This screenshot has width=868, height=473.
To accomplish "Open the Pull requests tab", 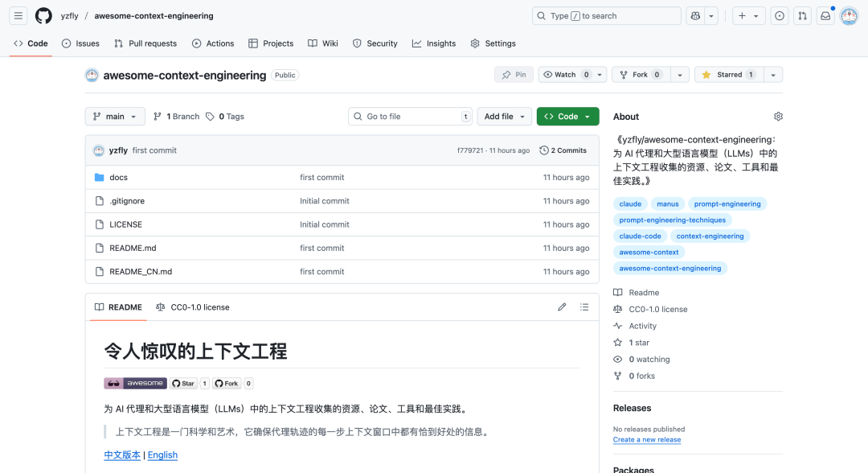I will point(145,43).
